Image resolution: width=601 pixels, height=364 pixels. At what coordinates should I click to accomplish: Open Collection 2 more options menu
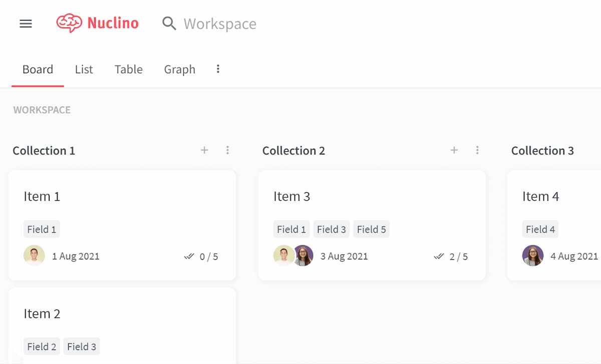[477, 150]
